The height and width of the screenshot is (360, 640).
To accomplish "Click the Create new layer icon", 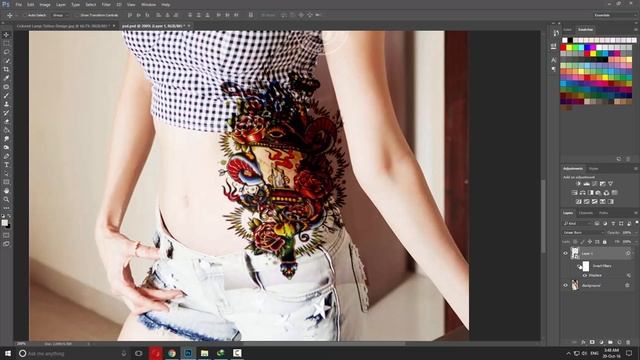I will [619, 342].
